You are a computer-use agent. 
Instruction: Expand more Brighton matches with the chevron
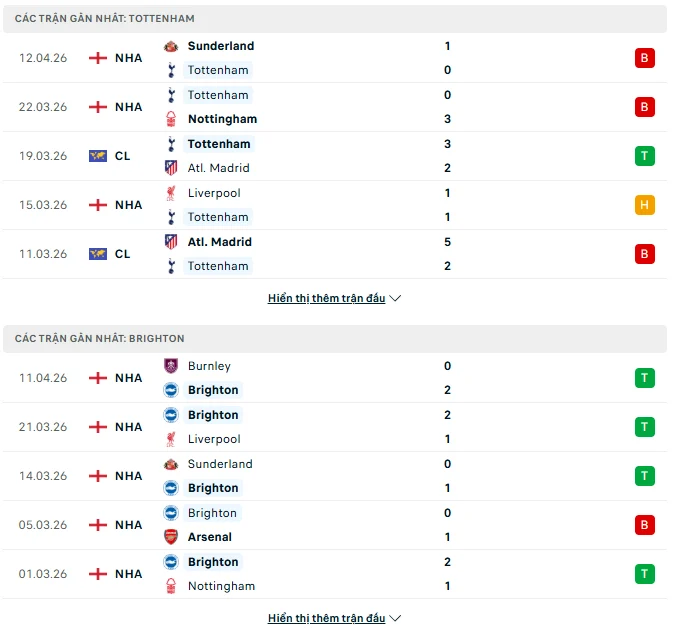tap(395, 618)
